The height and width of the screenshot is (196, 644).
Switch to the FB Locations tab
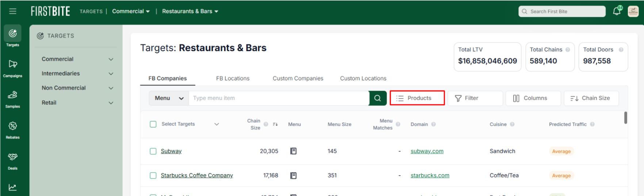[233, 78]
